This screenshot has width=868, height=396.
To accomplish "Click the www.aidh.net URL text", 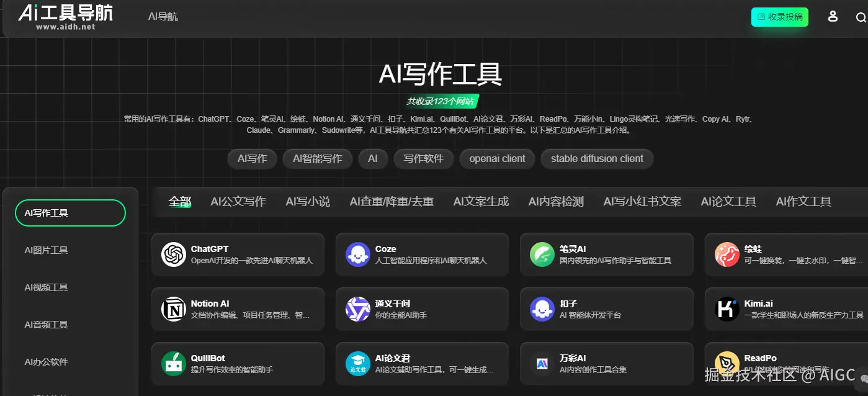I will 66,27.
